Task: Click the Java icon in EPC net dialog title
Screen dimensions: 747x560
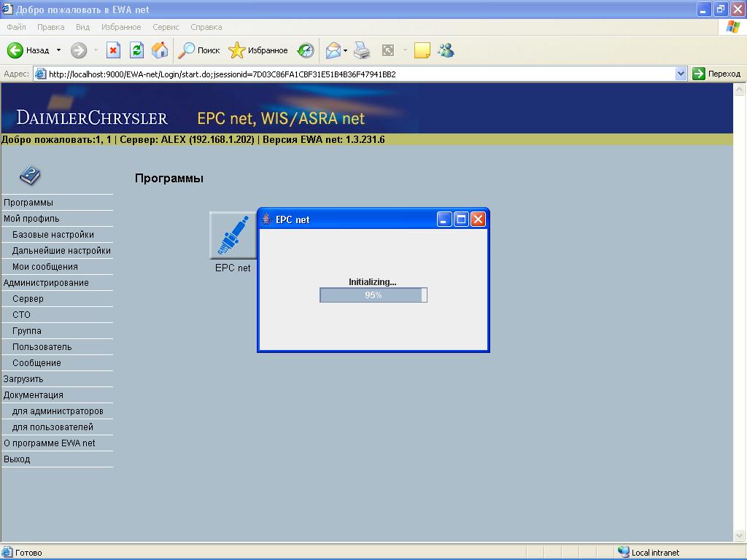Action: click(x=267, y=219)
